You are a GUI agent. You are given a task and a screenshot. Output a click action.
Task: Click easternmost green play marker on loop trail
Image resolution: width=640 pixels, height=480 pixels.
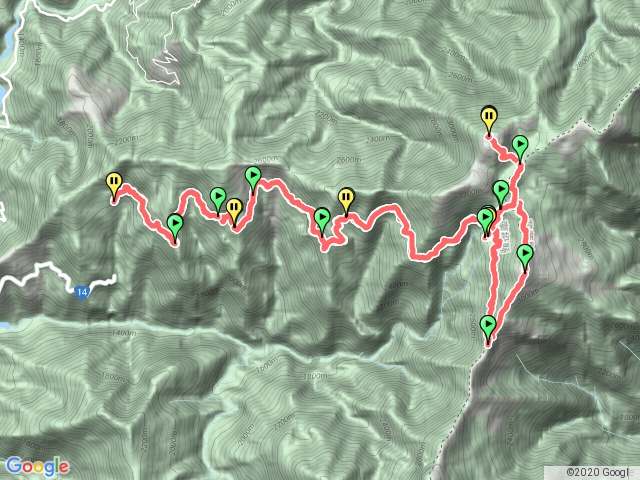coord(525,257)
